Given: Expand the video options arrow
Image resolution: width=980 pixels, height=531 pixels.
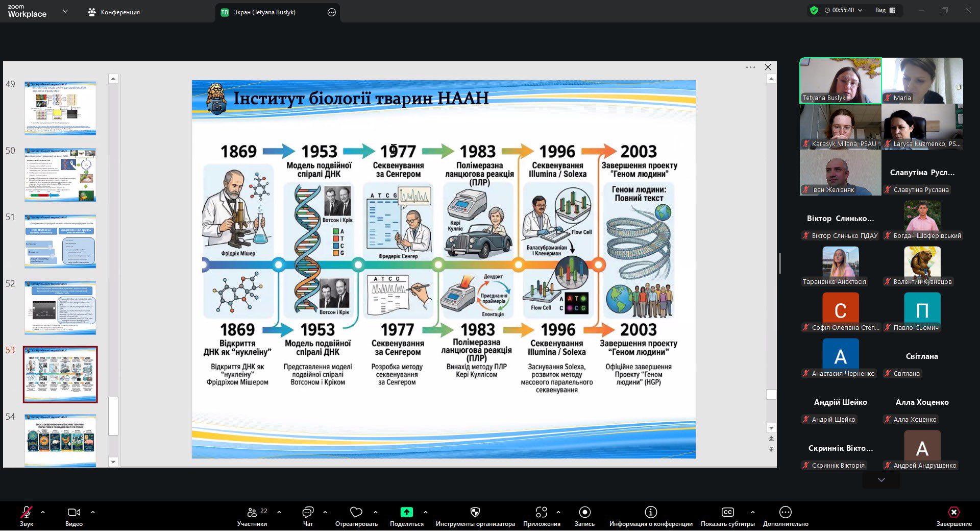Looking at the screenshot, I should [x=93, y=512].
